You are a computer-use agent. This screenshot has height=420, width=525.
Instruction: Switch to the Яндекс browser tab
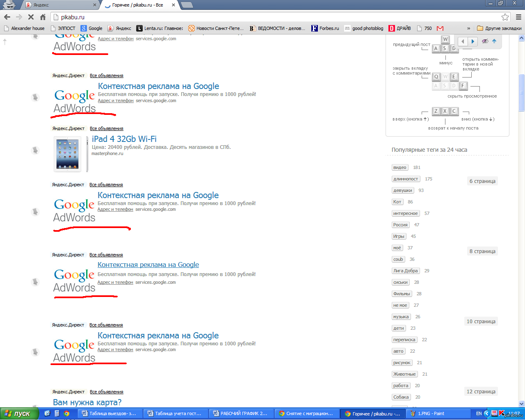pyautogui.click(x=62, y=5)
